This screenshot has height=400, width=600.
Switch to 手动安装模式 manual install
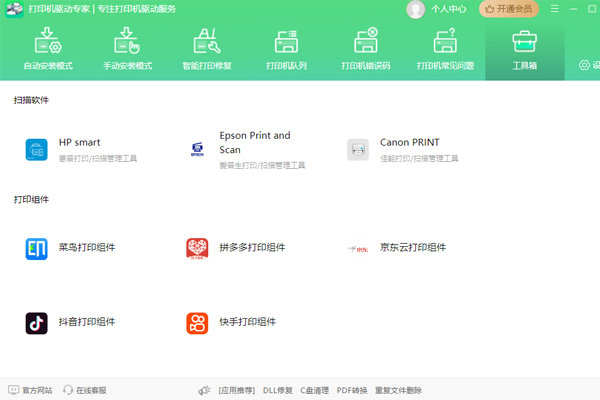pyautogui.click(x=127, y=50)
